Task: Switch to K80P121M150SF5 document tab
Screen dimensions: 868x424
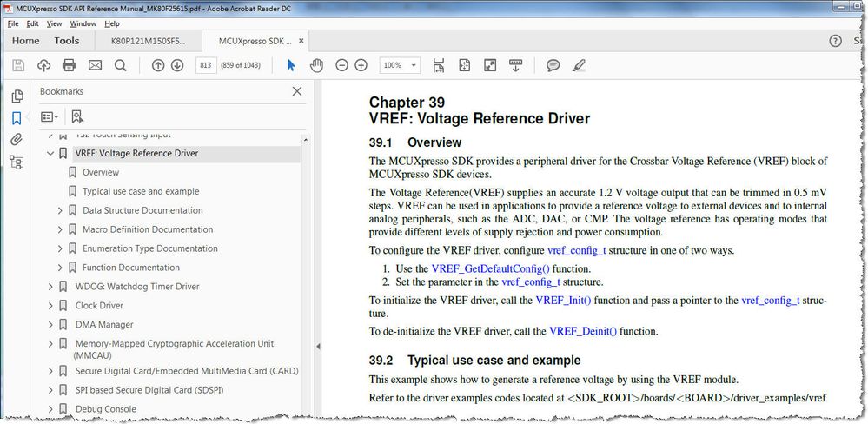Action: [149, 41]
